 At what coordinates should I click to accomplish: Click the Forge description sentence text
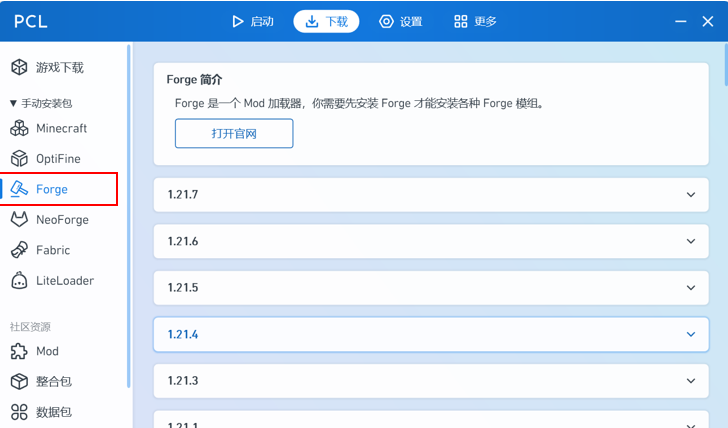pyautogui.click(x=359, y=103)
